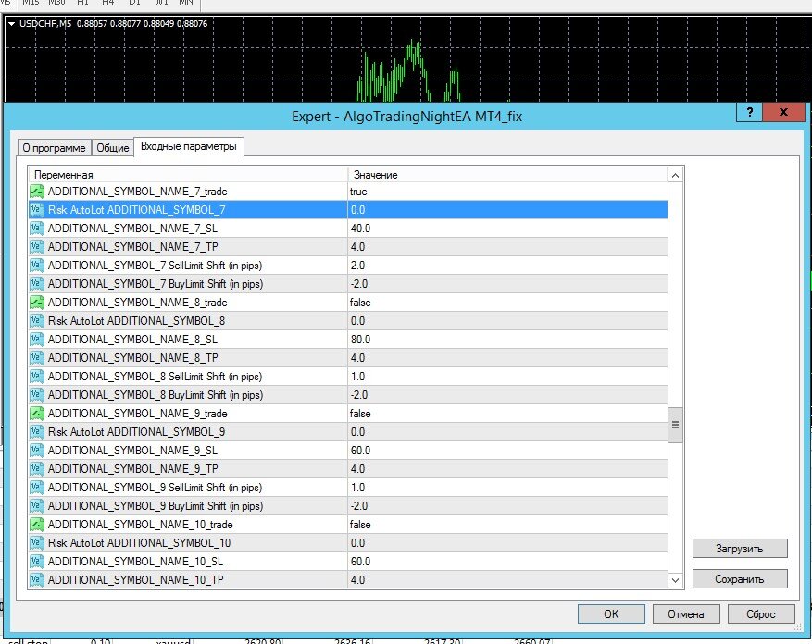Click icon beside ADDITIONAL_SYMBOL_8 BuyLimit Shift
This screenshot has width=812, height=644.
pyautogui.click(x=37, y=395)
